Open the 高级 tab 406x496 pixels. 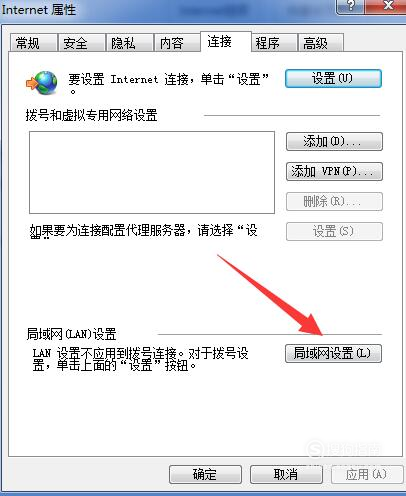click(x=320, y=43)
